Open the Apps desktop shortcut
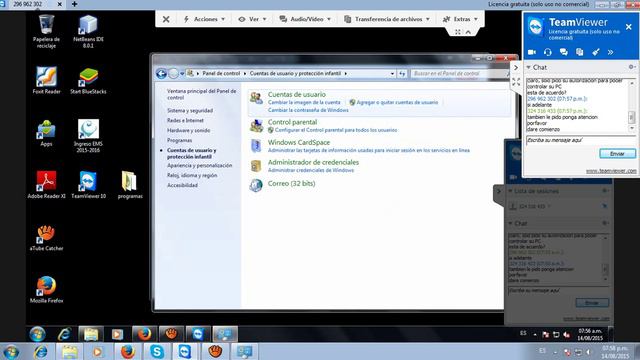 pos(46,133)
